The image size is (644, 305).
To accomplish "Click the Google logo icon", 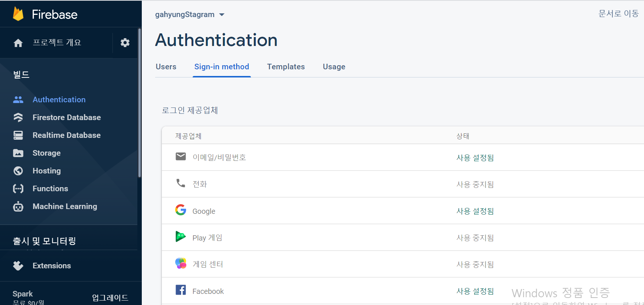I will tap(181, 210).
